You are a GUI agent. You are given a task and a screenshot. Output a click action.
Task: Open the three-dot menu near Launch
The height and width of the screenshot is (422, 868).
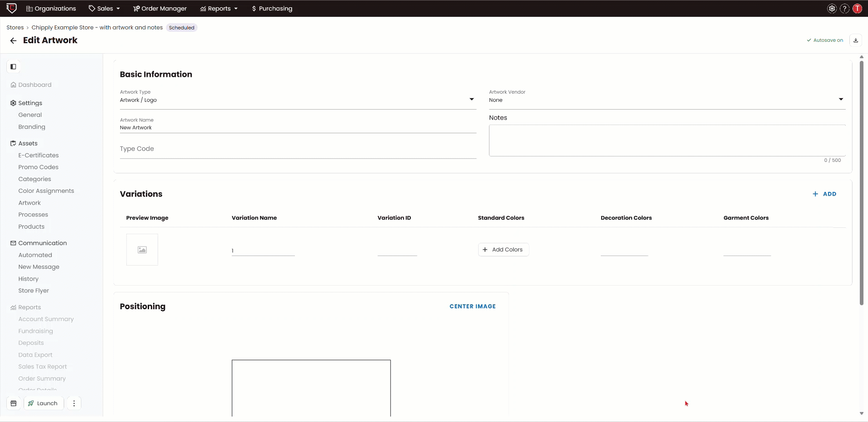pyautogui.click(x=74, y=403)
